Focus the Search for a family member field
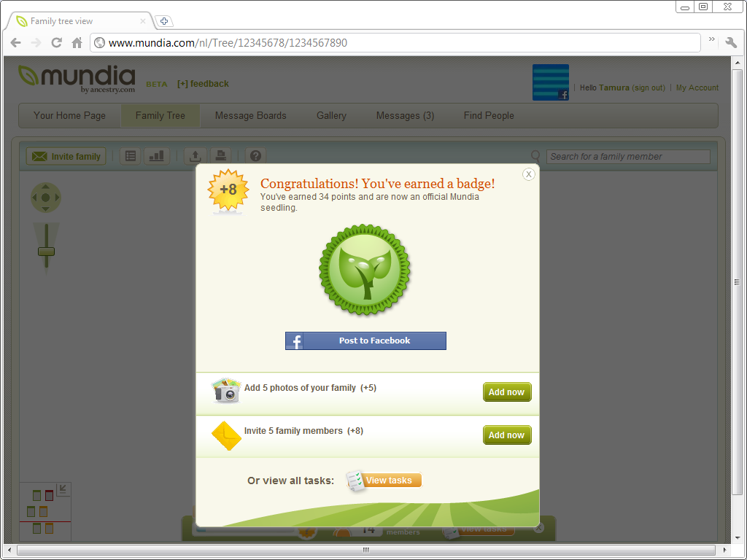The height and width of the screenshot is (560, 747). 628,157
